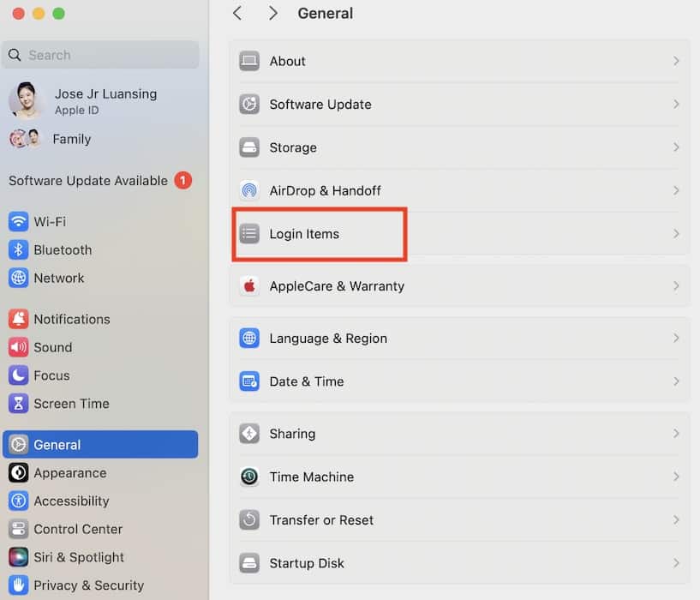
Task: Expand Software Update using its chevron
Action: 676,105
